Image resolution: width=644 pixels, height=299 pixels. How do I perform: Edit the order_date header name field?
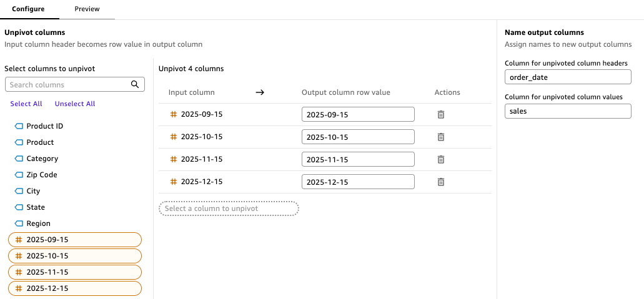point(568,77)
